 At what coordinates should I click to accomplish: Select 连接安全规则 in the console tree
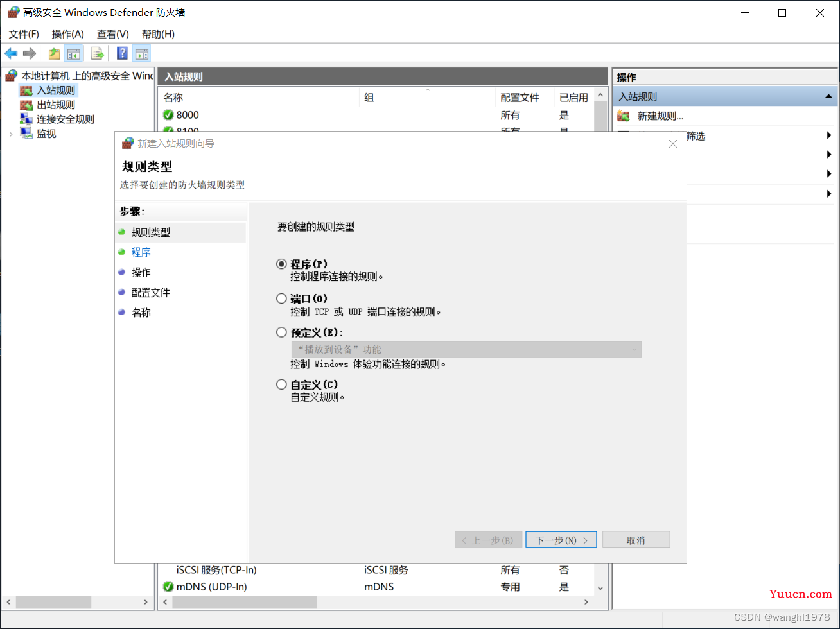66,119
